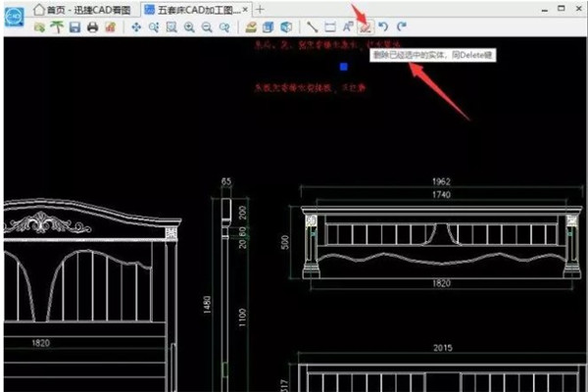Screen dimensions: 588x392
Task: Click the palm tree toolbar icon
Action: coord(57,27)
